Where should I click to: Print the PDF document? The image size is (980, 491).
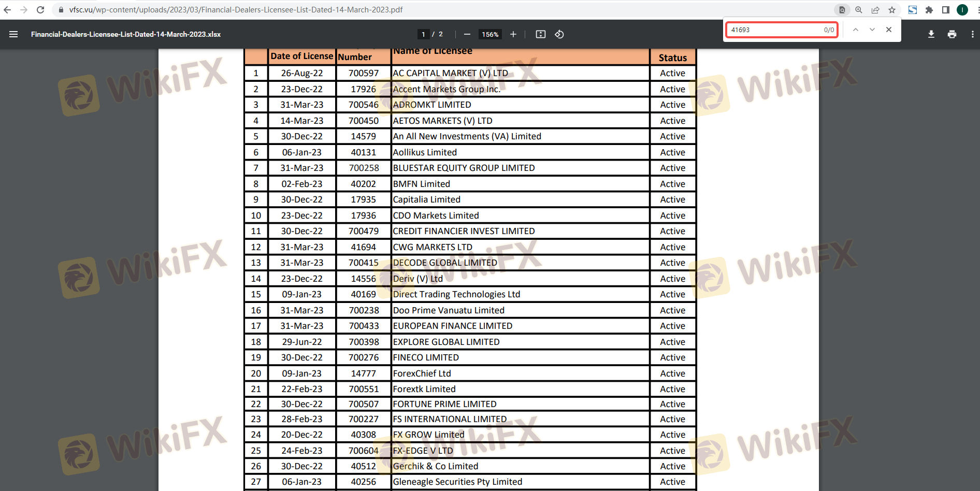point(952,34)
